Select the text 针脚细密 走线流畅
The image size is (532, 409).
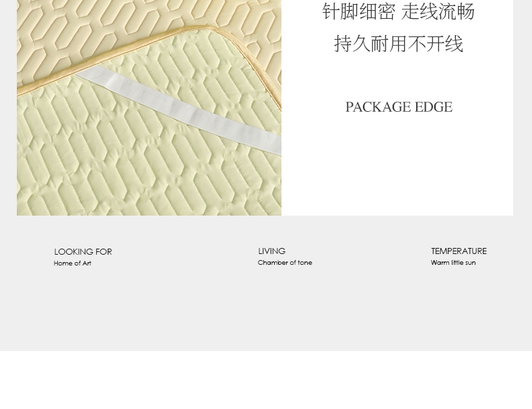[x=398, y=12]
